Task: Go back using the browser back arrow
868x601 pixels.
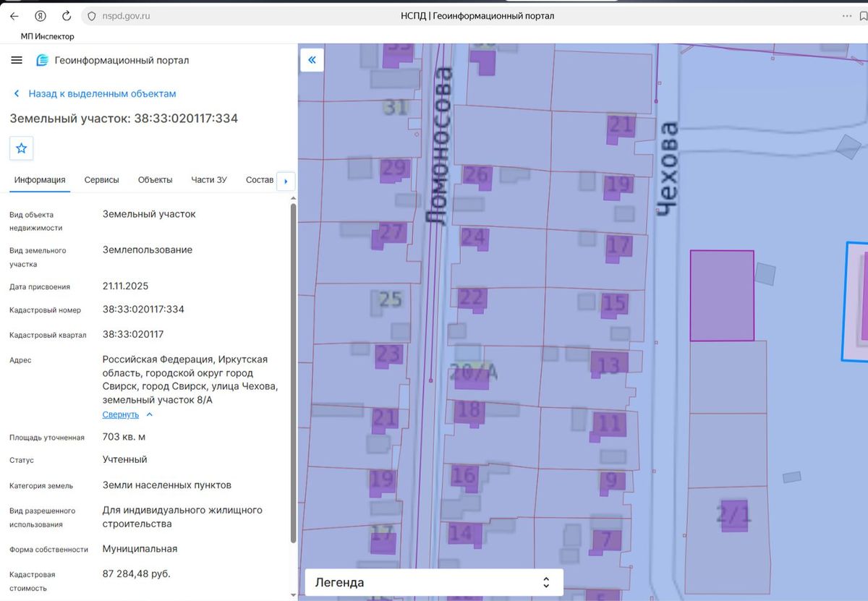Action: tap(14, 16)
